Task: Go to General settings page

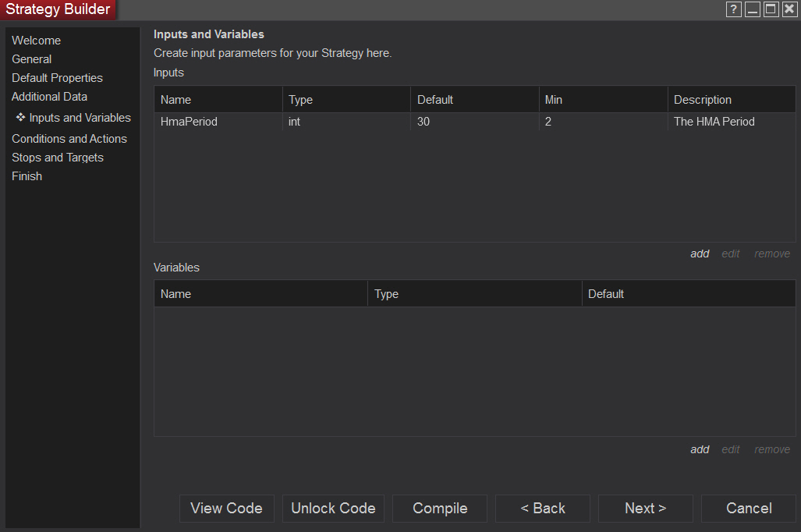Action: (x=32, y=59)
